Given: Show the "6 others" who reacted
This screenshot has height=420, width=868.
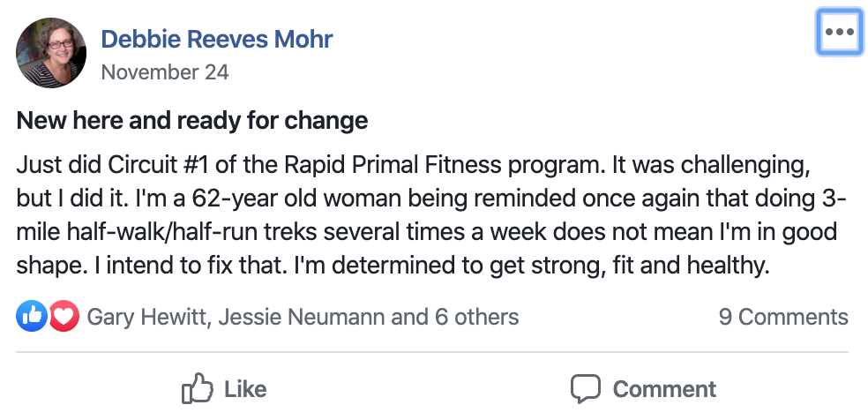Looking at the screenshot, I should click(x=477, y=317).
